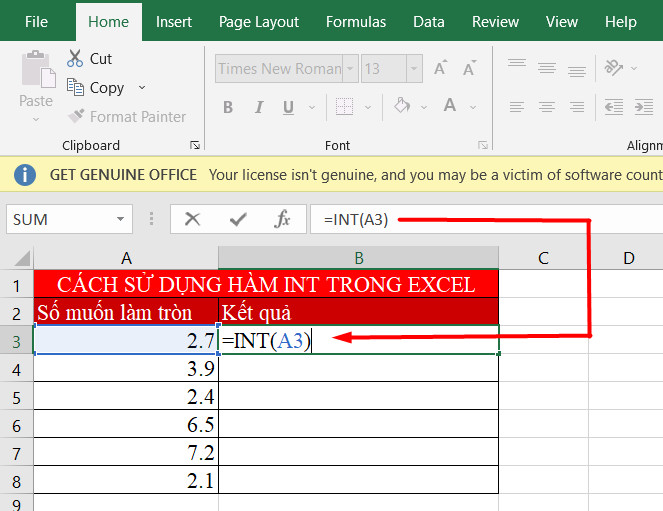Select column B header
The width and height of the screenshot is (663, 511).
359,258
